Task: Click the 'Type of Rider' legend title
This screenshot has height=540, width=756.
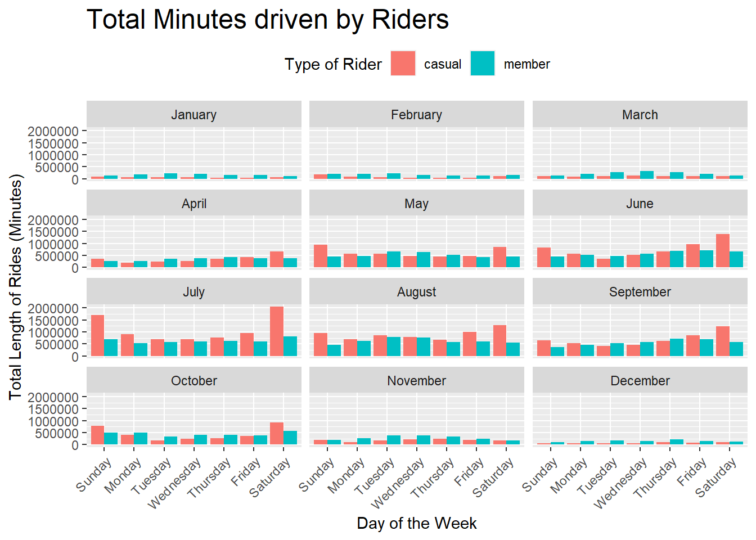Action: coord(333,64)
